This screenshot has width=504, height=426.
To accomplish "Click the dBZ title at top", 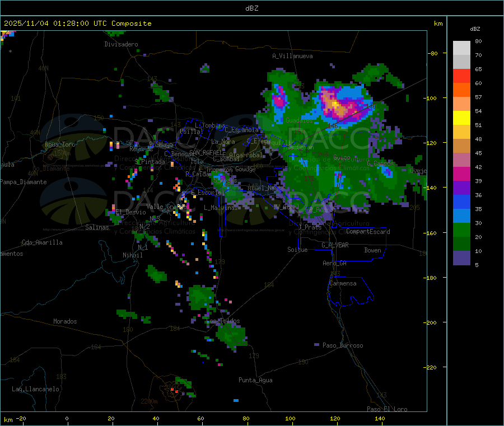I will click(x=251, y=8).
